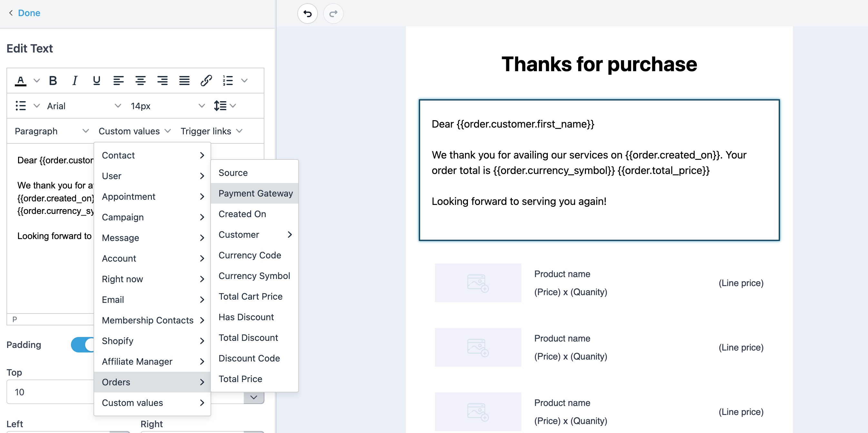Click the Done link

click(x=29, y=13)
